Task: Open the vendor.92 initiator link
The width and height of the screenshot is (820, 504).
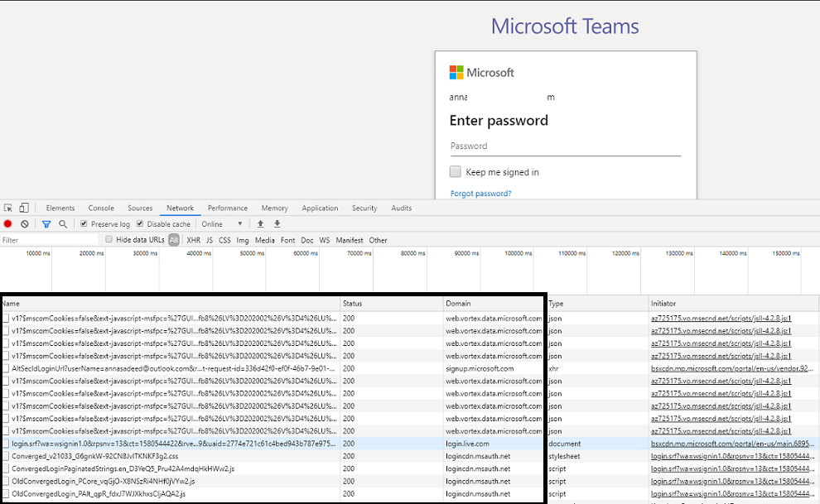Action: coord(732,368)
